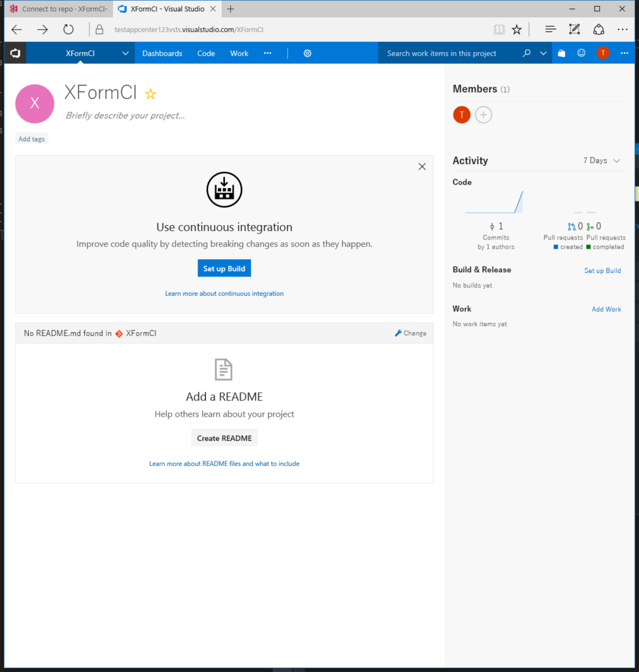The width and height of the screenshot is (639, 672).
Task: Open the marketplace shopping bag icon
Action: 562,53
